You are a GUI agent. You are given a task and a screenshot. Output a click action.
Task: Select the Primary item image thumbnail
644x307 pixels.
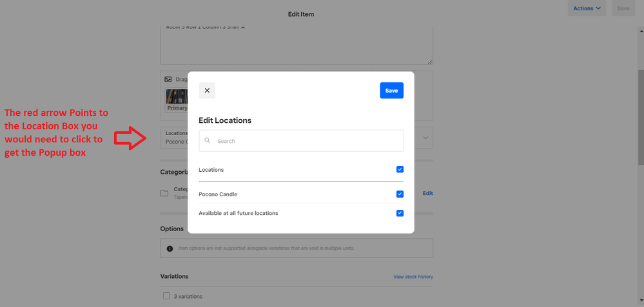pos(177,100)
